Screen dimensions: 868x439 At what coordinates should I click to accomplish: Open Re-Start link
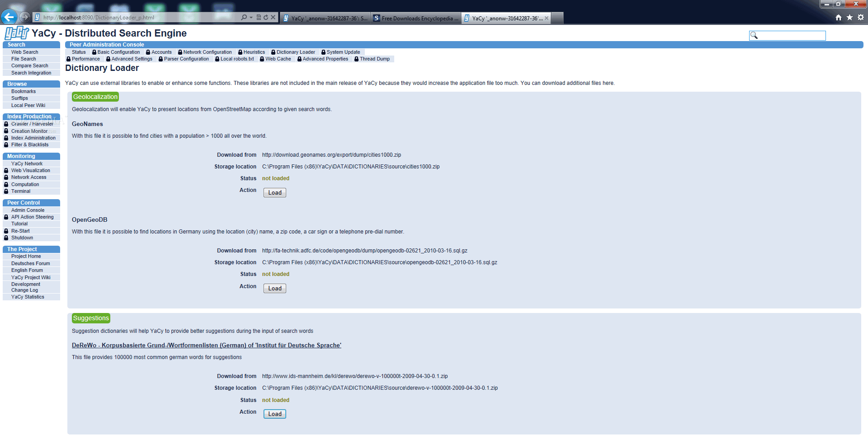(x=20, y=231)
